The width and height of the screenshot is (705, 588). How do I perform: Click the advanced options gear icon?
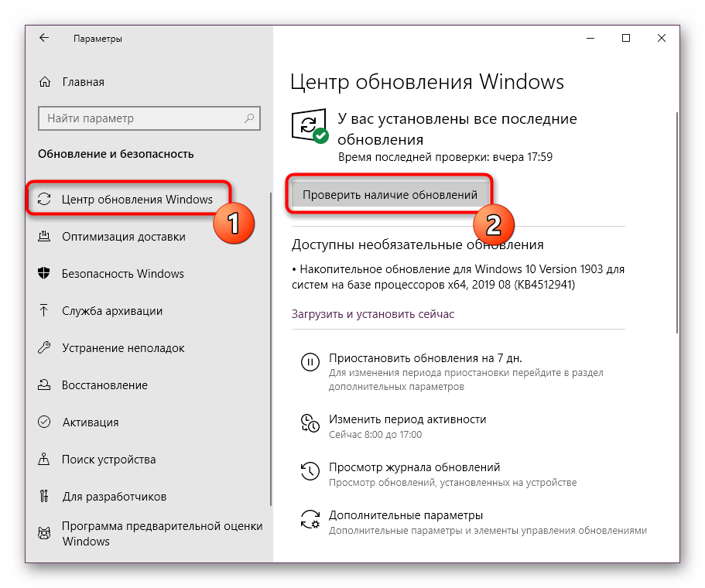[310, 519]
